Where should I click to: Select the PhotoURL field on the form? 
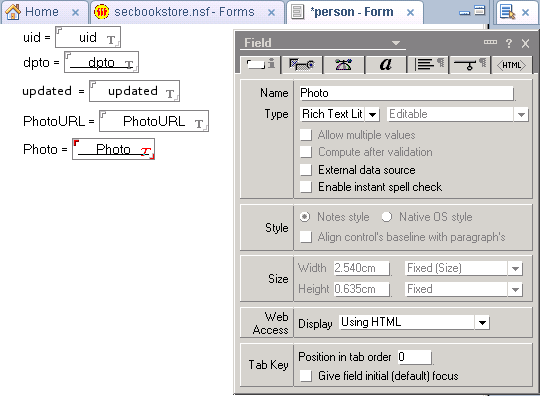pos(154,121)
